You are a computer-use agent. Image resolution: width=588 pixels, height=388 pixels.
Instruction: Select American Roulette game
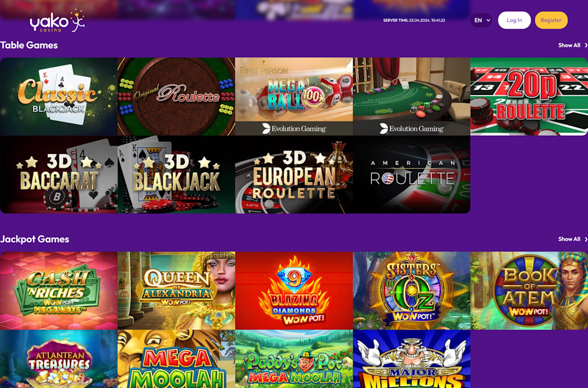pyautogui.click(x=411, y=175)
